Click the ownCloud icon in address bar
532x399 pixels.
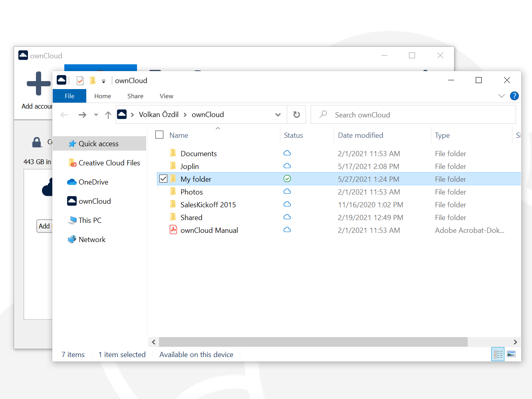pos(122,115)
